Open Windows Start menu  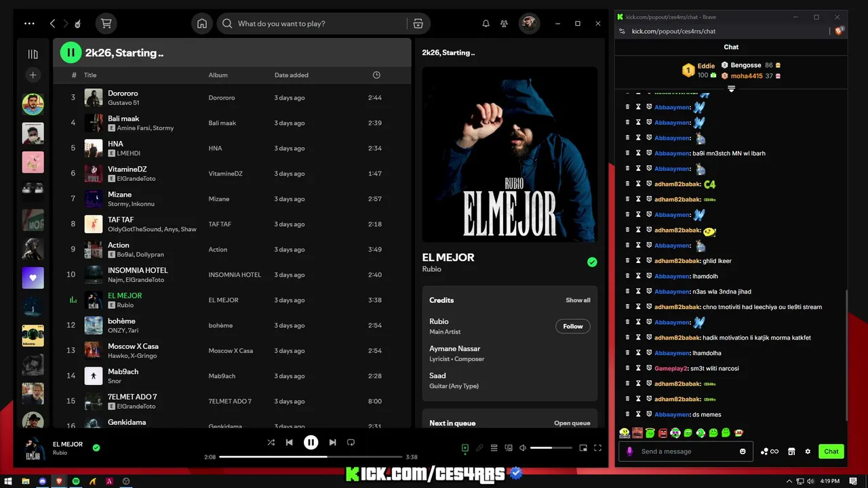coord(8,481)
